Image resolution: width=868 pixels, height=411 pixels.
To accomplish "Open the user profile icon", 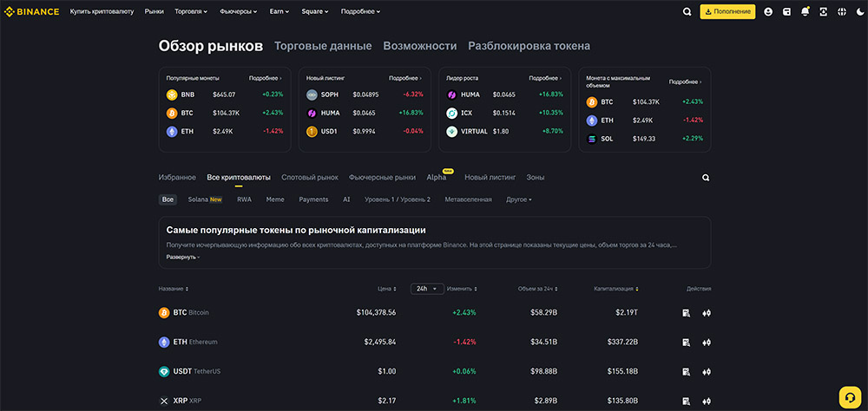I will (x=768, y=11).
